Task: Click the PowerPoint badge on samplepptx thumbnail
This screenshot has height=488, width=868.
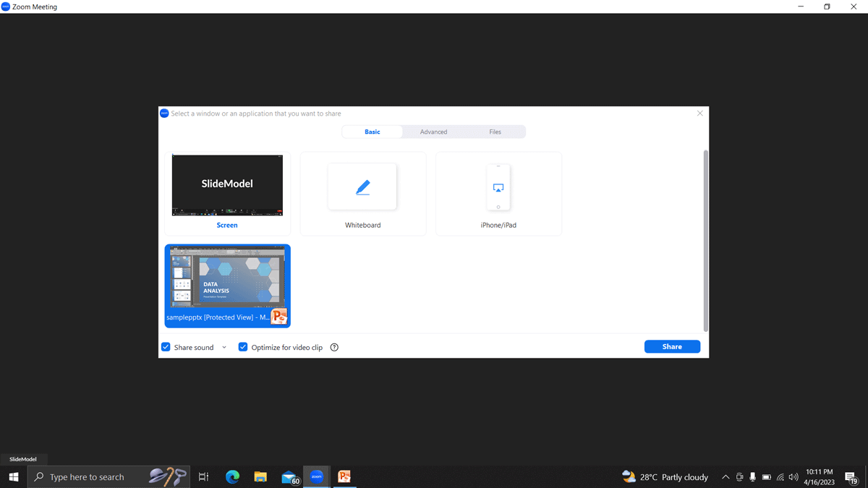Action: (278, 316)
